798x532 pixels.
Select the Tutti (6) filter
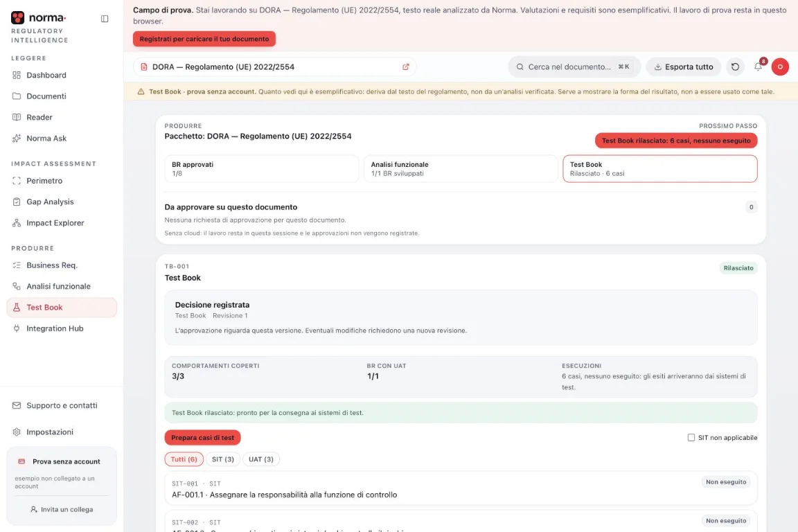(184, 459)
